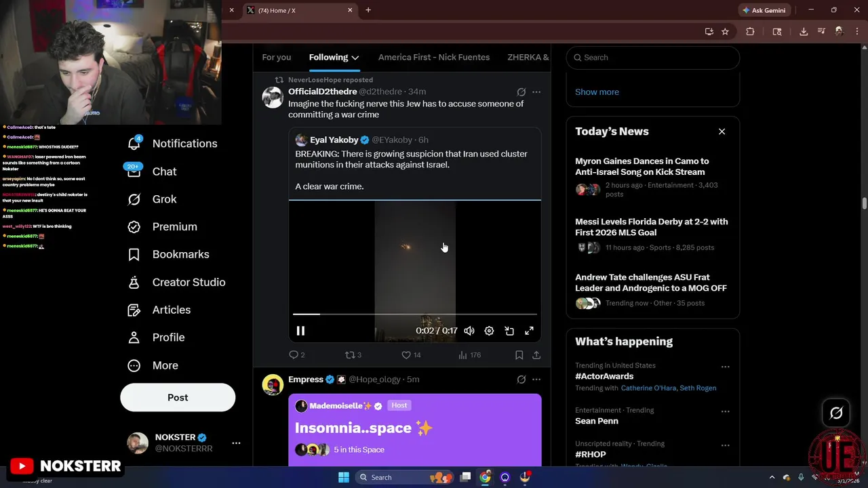Click Ask Gemini button
Screen dimensions: 868x488
tap(764, 10)
